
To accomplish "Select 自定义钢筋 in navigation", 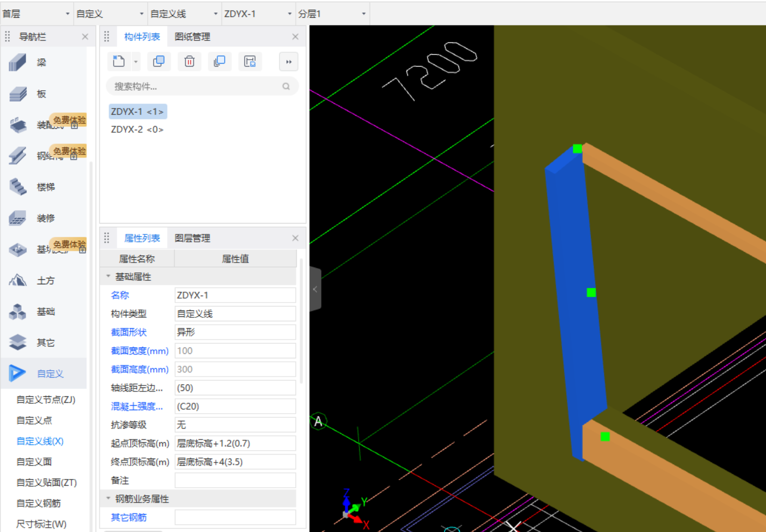I will tap(38, 503).
